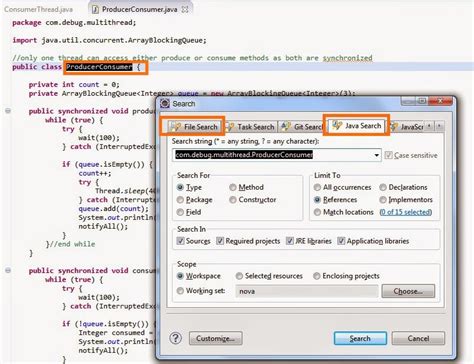The image size is (474, 364).
Task: Open the Git Search tab
Action: [x=302, y=127]
